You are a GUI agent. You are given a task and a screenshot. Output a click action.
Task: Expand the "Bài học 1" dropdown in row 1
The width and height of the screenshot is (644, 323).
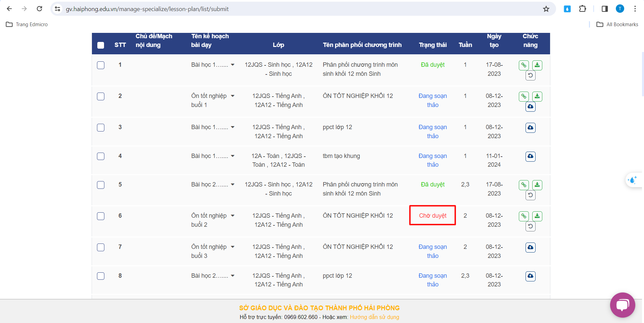(233, 65)
